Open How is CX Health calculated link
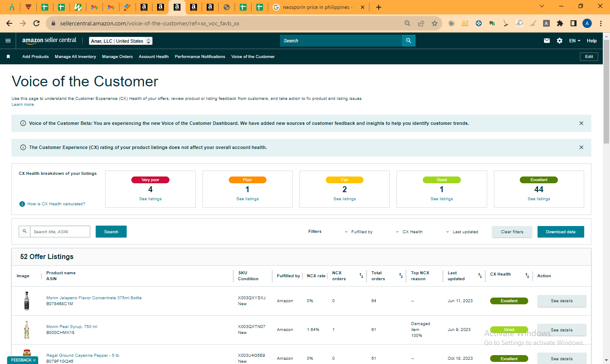 pos(56,204)
